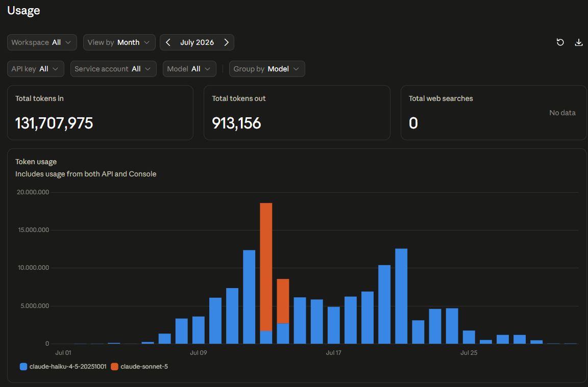Open the Service account filter
This screenshot has height=387, width=588.
click(x=113, y=69)
